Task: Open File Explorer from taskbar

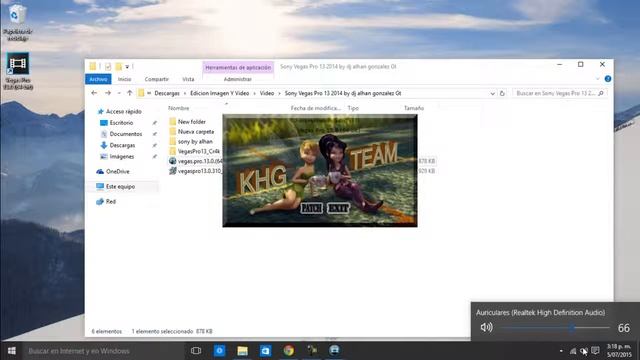Action: 242,351
